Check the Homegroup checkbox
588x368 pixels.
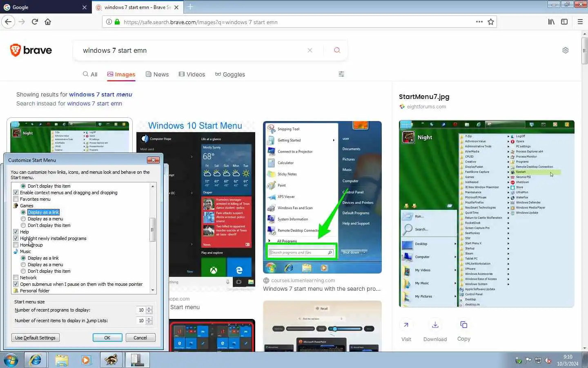16,245
